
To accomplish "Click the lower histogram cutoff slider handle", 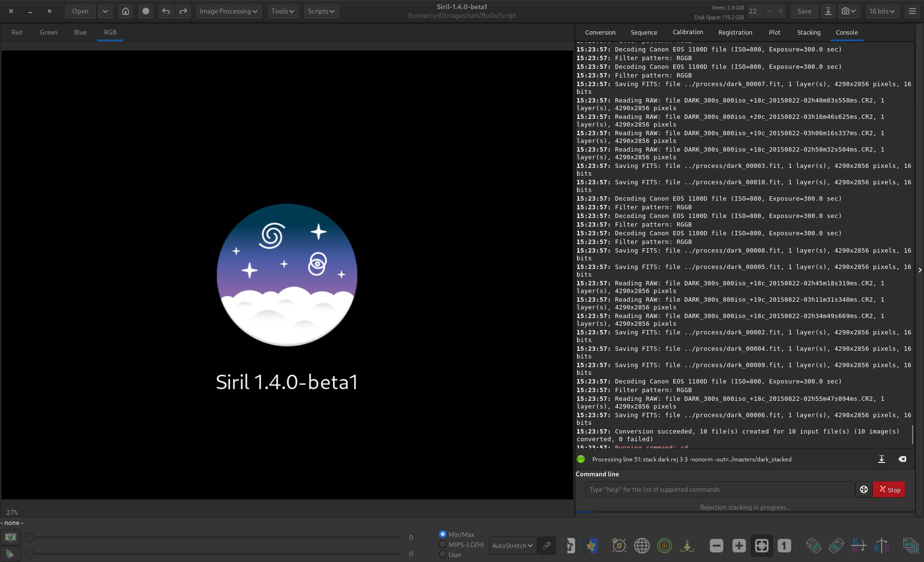I will 30,554.
